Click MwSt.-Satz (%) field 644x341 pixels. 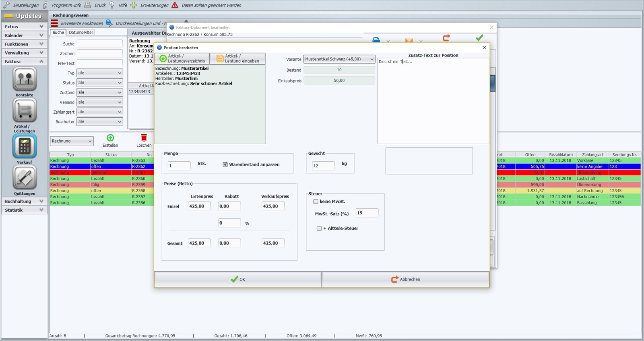pos(367,213)
